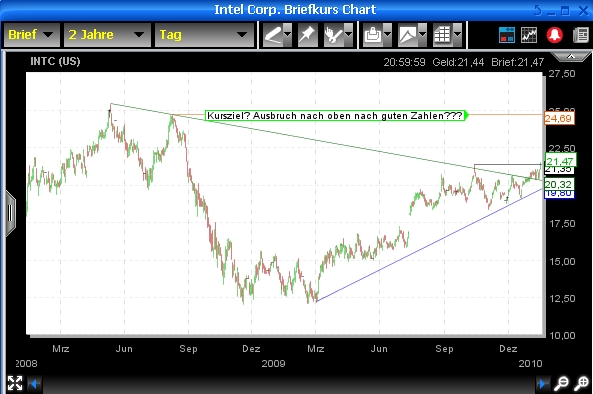Click the Kursziel annotation label
The image size is (593, 394).
click(x=335, y=116)
